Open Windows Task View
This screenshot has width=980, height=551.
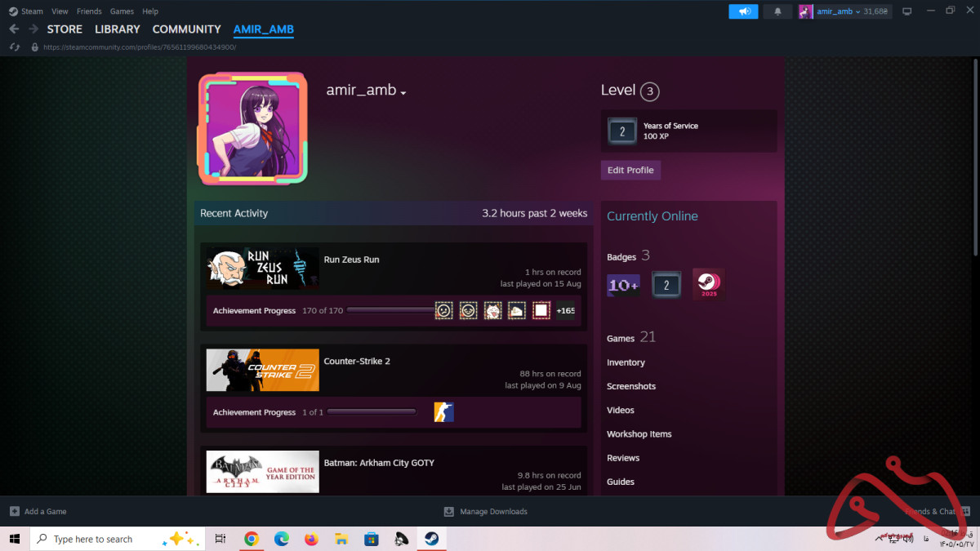tap(220, 539)
